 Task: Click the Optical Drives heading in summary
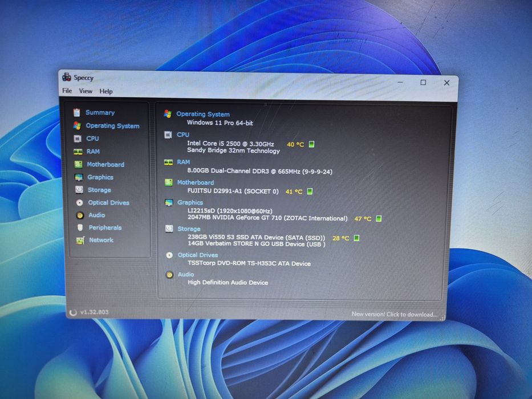pos(198,255)
